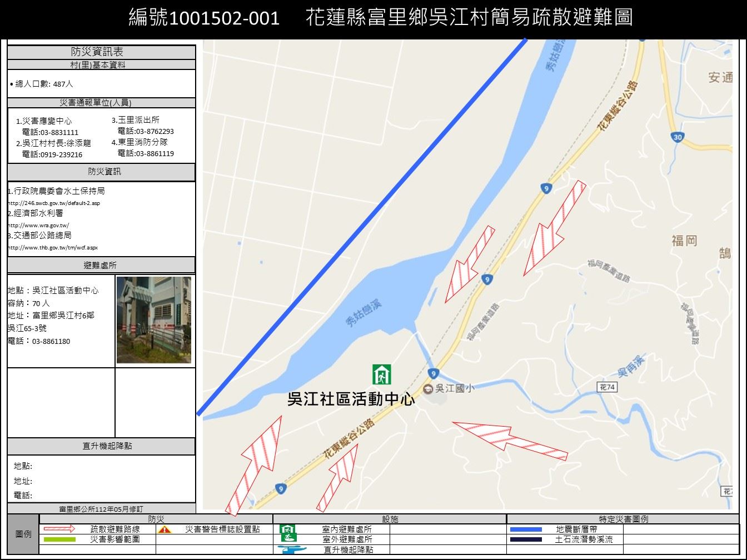Click the 吳江國小 school marker icon
Image resolution: width=747 pixels, height=560 pixels.
coord(428,388)
